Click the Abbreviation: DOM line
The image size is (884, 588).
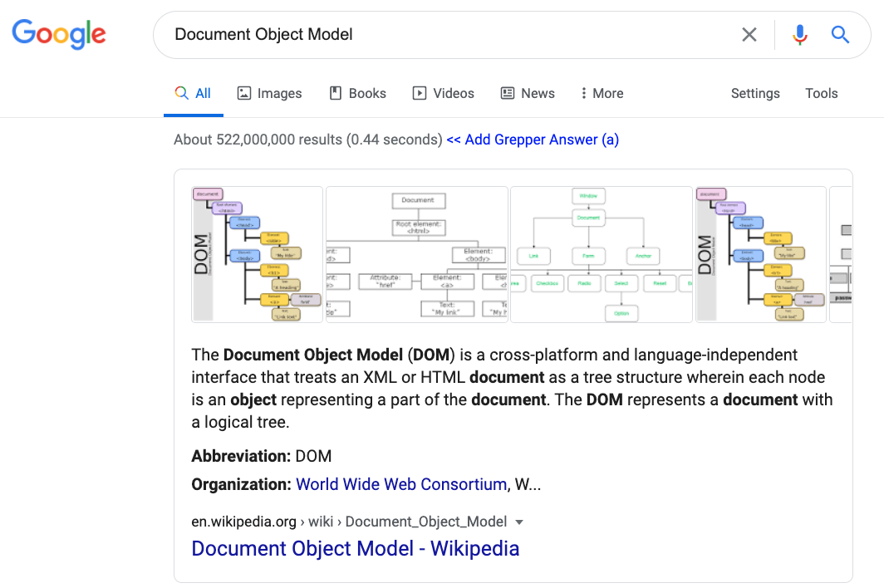[x=262, y=455]
